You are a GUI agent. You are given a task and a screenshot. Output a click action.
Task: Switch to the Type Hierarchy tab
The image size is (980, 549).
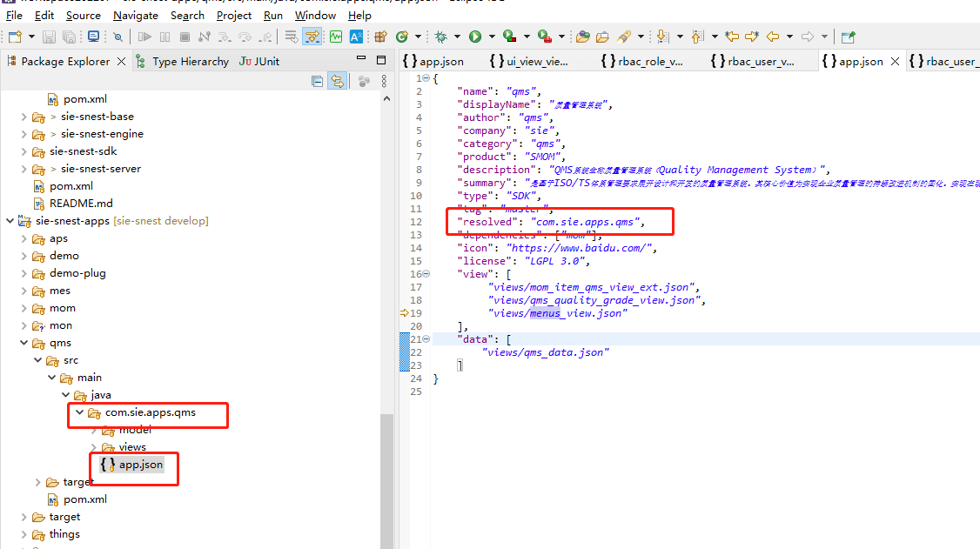(x=190, y=61)
